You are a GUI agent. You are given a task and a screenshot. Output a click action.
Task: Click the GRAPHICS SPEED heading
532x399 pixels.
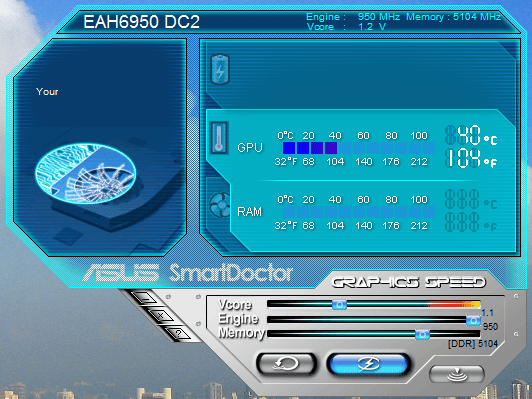tap(409, 282)
